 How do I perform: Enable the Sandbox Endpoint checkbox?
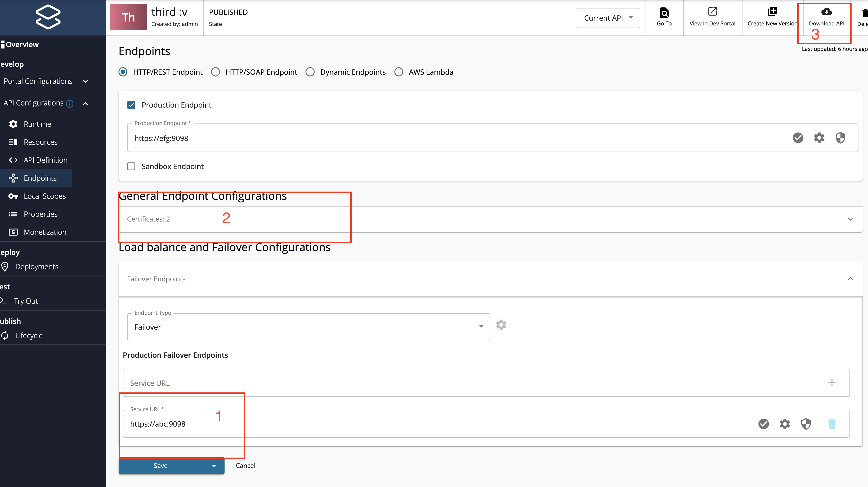[131, 166]
